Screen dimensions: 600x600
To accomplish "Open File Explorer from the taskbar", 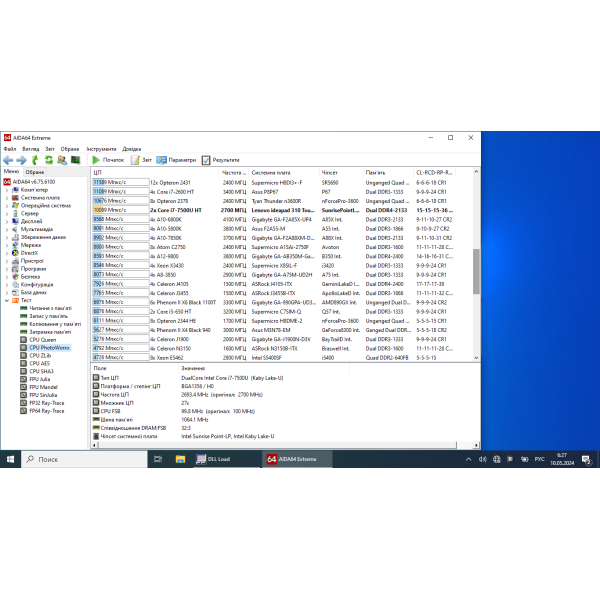I will 180,459.
